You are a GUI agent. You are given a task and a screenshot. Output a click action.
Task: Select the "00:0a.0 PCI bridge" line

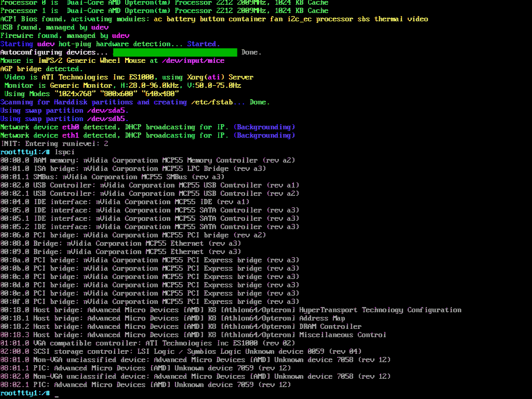coord(150,260)
